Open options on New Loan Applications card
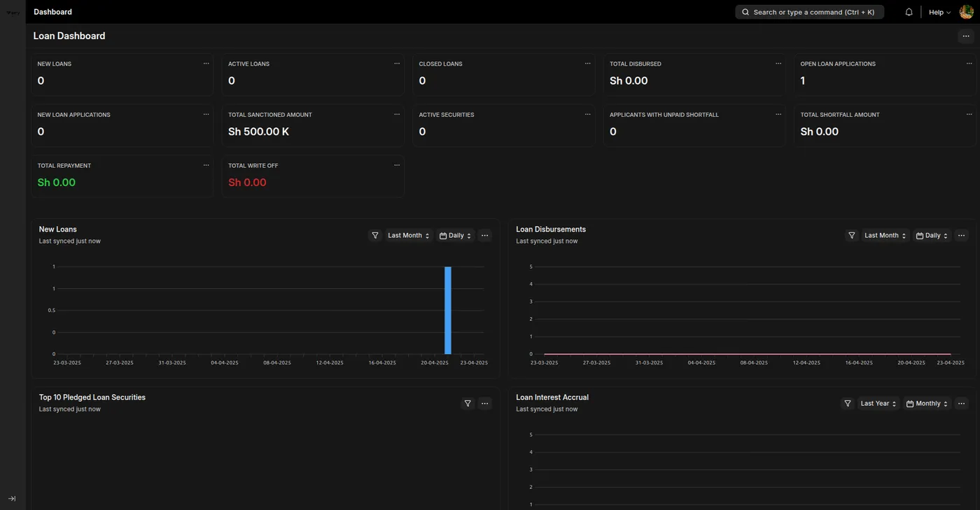Image resolution: width=980 pixels, height=510 pixels. pyautogui.click(x=206, y=115)
